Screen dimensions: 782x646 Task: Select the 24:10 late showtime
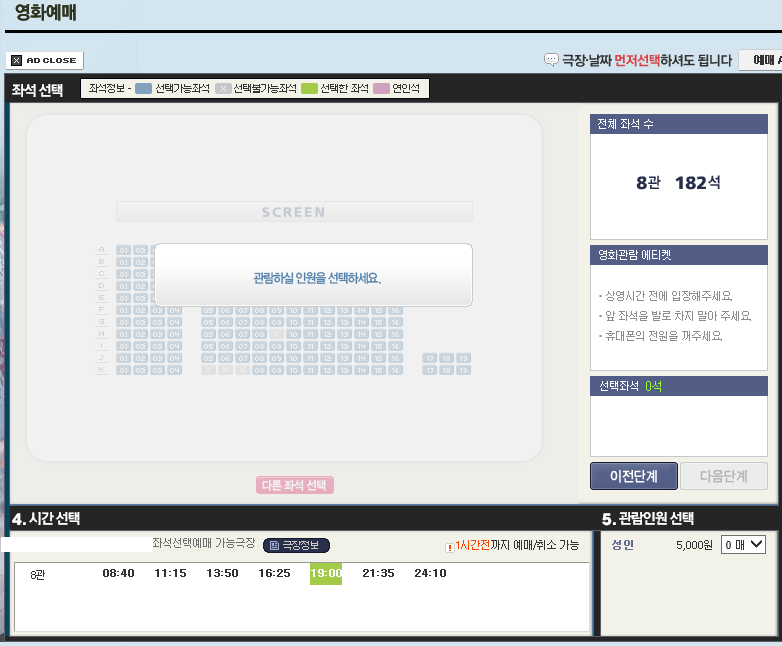(x=430, y=573)
